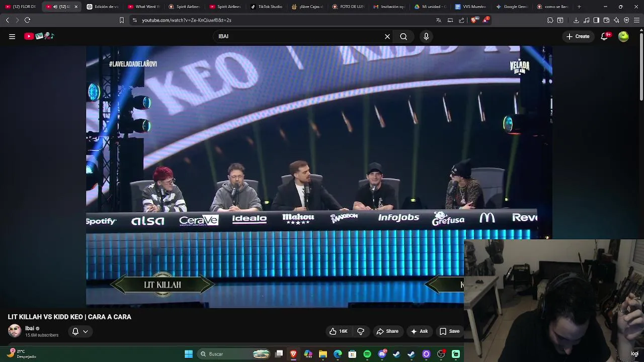Image resolution: width=644 pixels, height=362 pixels.
Task: Switch to the Google Gemini tab
Action: 512,7
